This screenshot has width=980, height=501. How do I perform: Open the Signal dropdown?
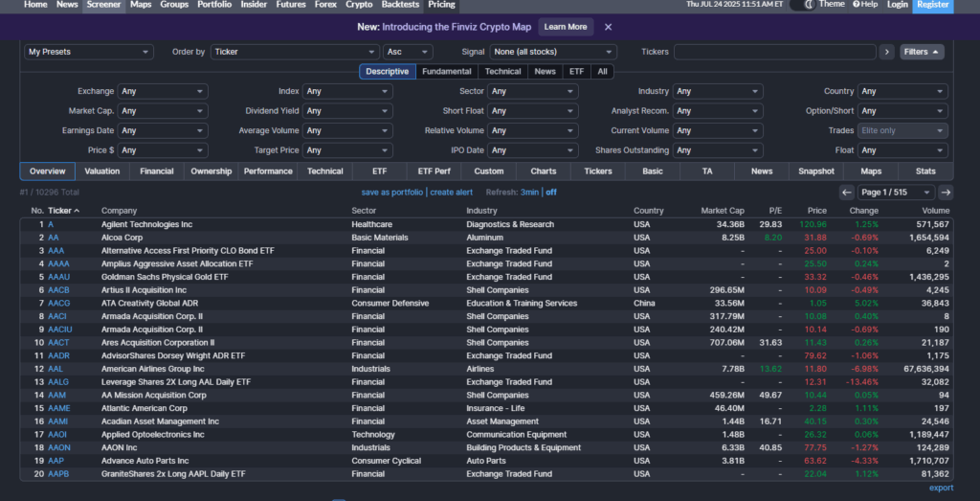click(553, 52)
